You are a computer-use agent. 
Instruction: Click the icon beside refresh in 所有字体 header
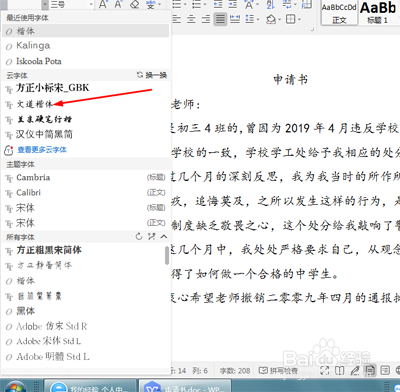pos(152,236)
